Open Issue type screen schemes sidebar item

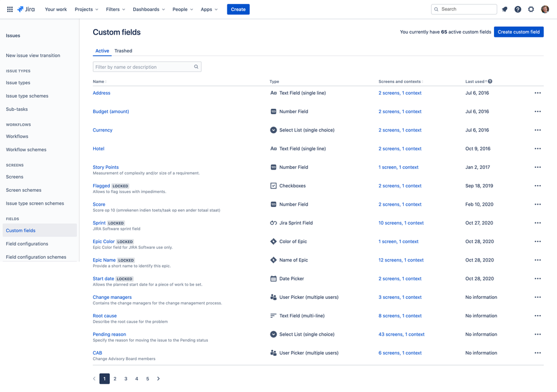35,204
